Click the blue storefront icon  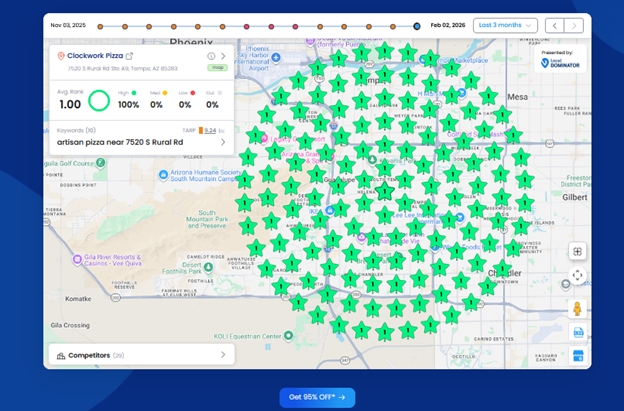[577, 356]
